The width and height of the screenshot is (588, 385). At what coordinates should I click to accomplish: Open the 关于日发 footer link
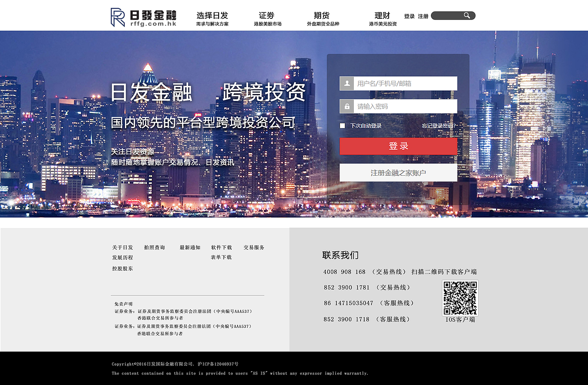[x=122, y=247]
